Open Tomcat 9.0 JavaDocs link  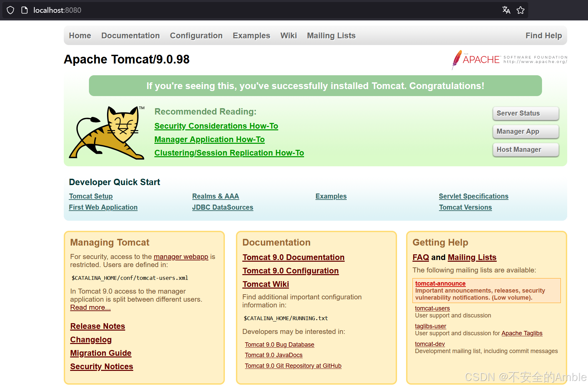(274, 355)
